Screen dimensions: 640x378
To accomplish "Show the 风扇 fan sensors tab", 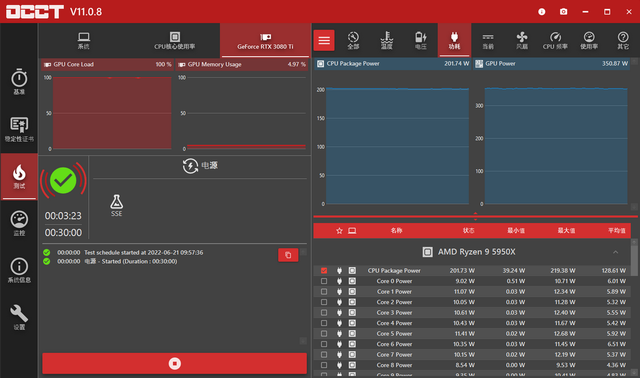I will 522,40.
